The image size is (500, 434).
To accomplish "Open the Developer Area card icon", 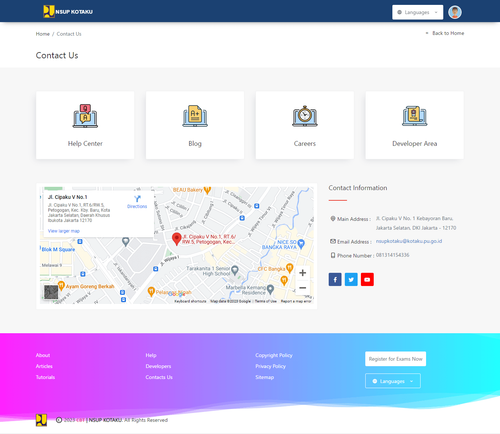I will click(415, 116).
